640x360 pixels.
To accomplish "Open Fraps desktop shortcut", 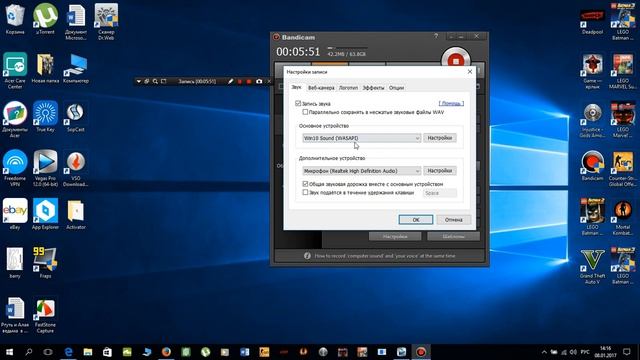I will [x=45, y=263].
